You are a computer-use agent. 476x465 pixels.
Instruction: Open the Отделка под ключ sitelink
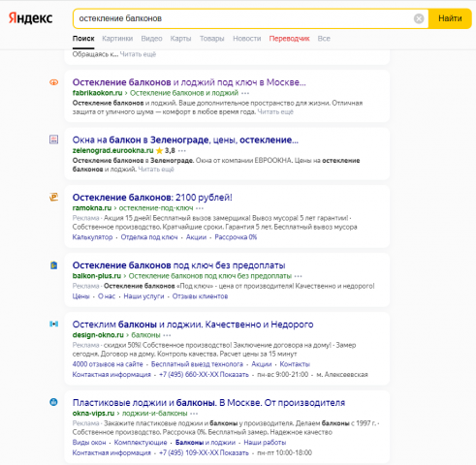coord(149,237)
